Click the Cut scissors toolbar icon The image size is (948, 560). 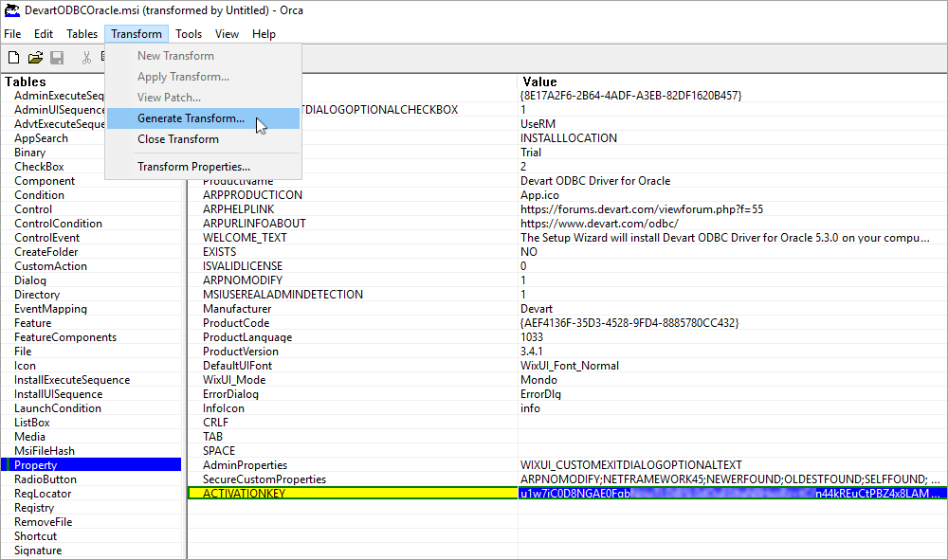pos(85,57)
